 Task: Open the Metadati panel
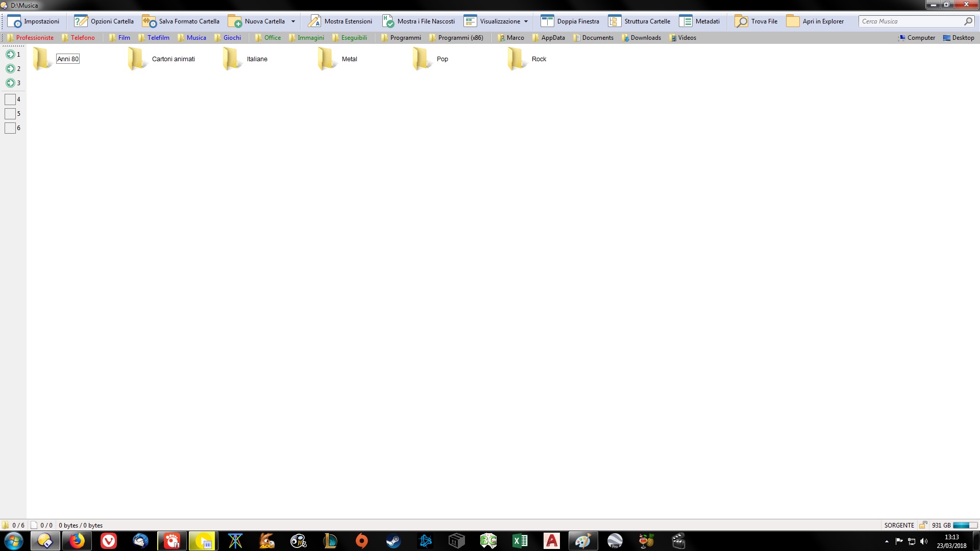(x=700, y=21)
